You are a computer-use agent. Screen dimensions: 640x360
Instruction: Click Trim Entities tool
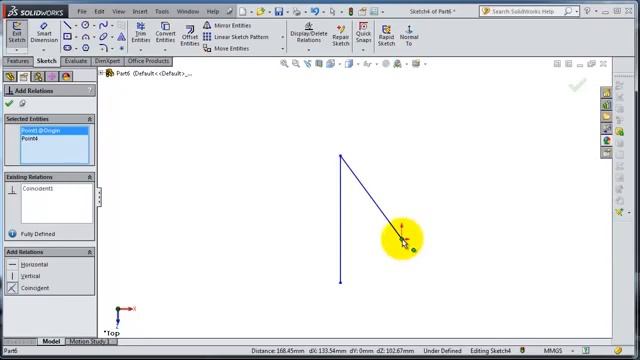click(140, 33)
